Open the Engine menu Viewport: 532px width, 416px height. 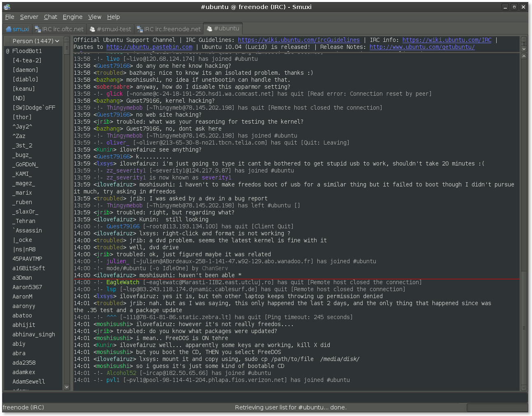tap(72, 17)
